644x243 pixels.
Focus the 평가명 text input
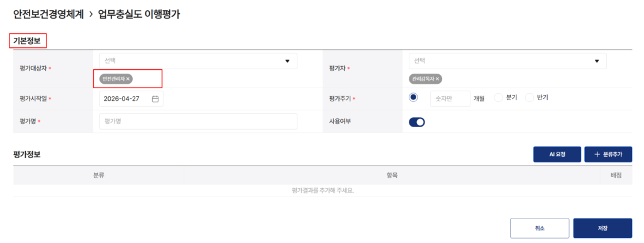pyautogui.click(x=198, y=121)
